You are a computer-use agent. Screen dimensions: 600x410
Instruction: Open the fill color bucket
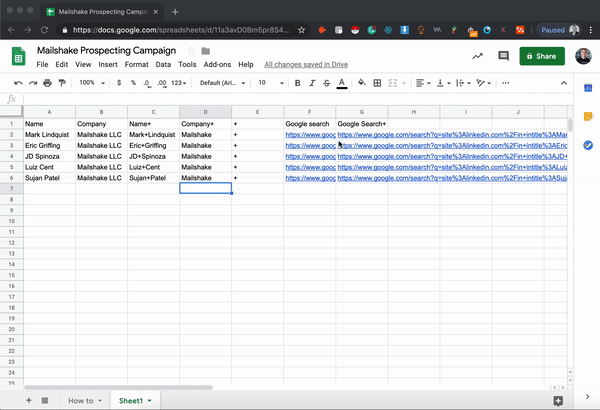362,83
